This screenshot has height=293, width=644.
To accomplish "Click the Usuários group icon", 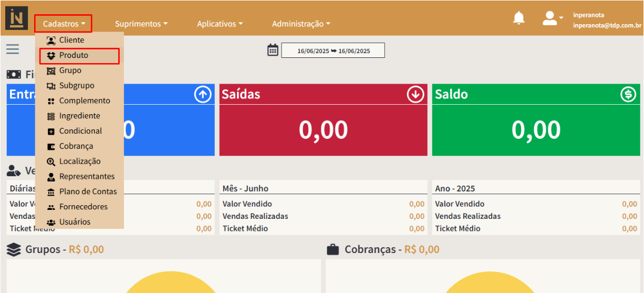I will tap(51, 223).
